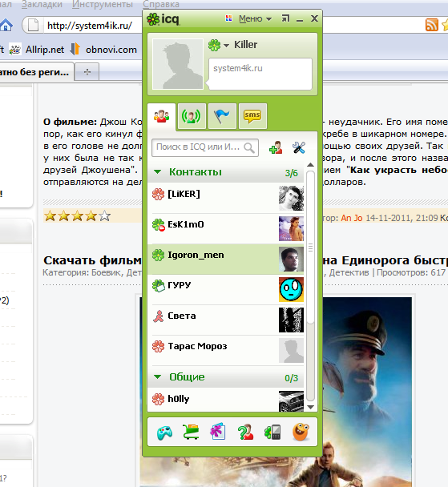Click the colored grid icon beside Меню
Screen dimensions: 448x487
pos(229,18)
